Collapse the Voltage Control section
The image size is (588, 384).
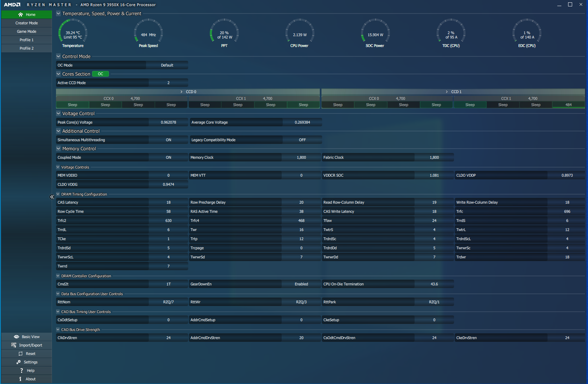point(58,113)
